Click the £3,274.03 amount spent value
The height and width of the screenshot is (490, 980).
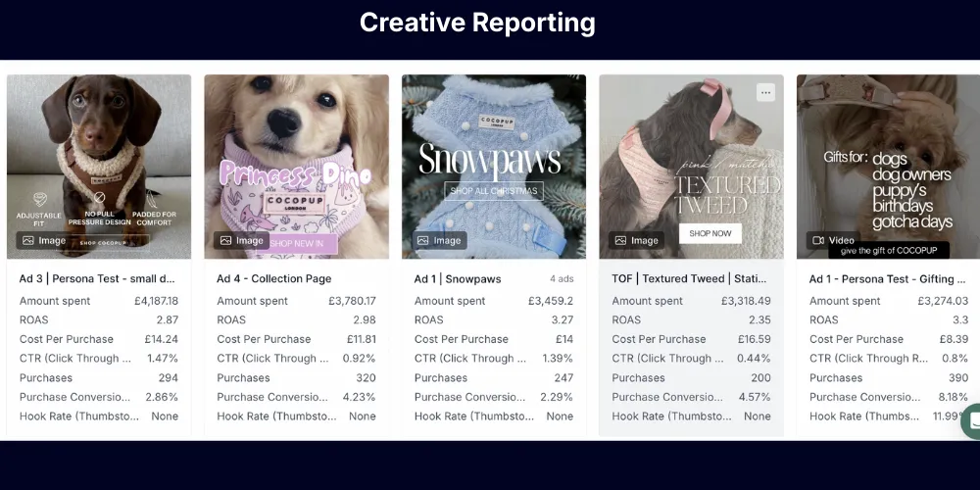coord(943,301)
